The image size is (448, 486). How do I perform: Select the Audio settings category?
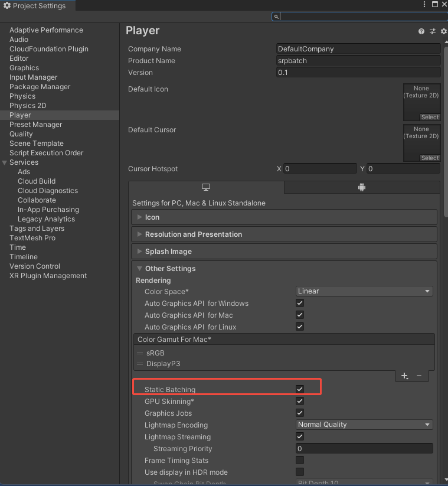click(x=19, y=40)
